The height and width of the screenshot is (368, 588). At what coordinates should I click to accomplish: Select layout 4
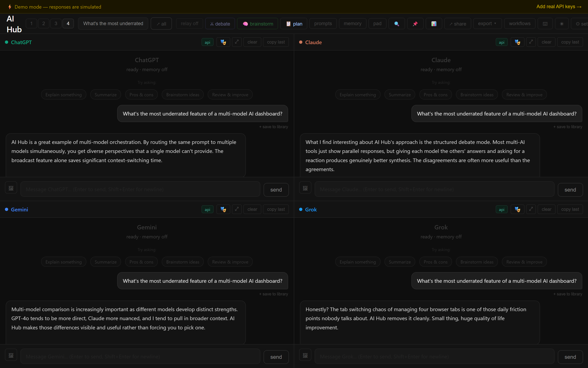pyautogui.click(x=68, y=24)
